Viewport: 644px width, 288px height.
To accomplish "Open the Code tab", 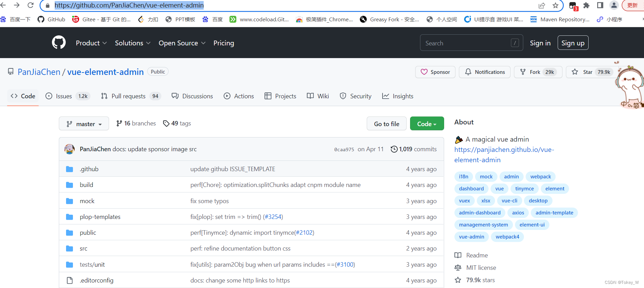I will [x=23, y=96].
